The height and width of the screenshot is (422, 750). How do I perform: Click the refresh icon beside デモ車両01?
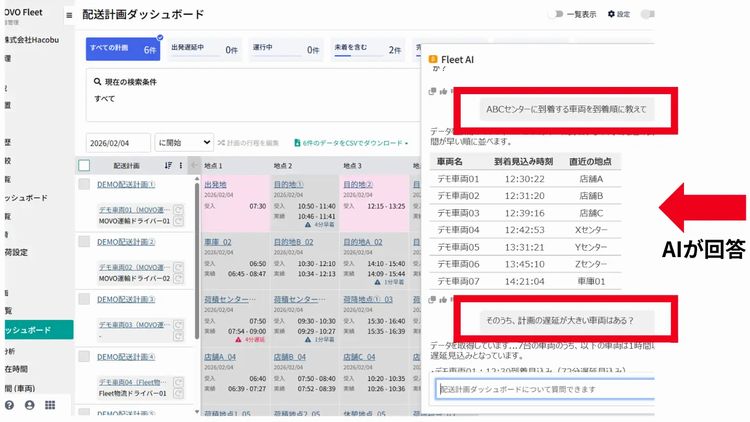coord(177,210)
